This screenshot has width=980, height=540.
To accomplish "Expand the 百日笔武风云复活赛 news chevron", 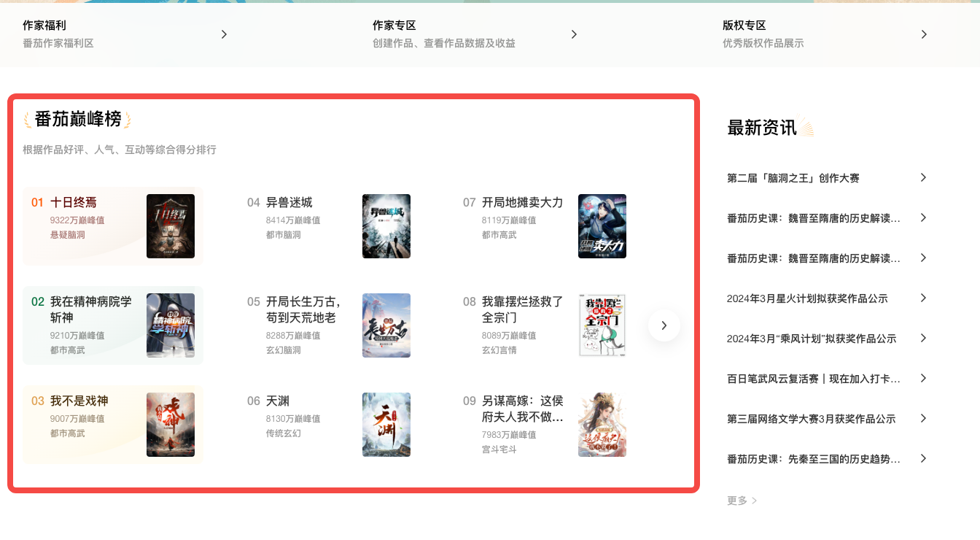I will click(923, 378).
